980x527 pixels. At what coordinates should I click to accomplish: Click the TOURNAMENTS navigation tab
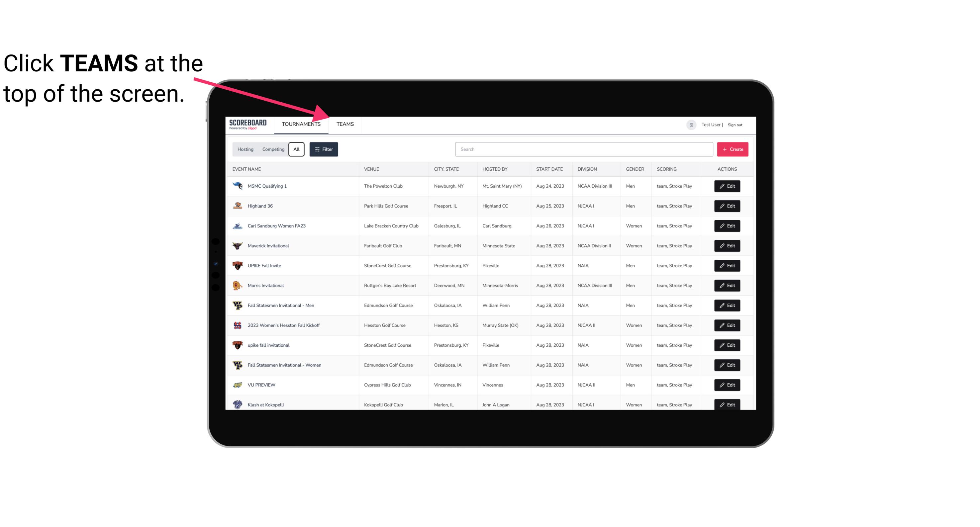click(301, 124)
